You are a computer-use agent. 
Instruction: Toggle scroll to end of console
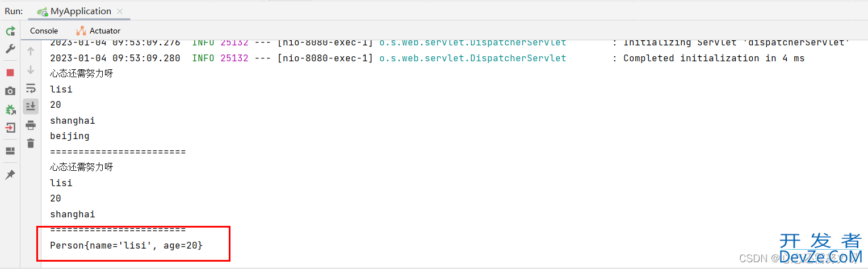[31, 106]
